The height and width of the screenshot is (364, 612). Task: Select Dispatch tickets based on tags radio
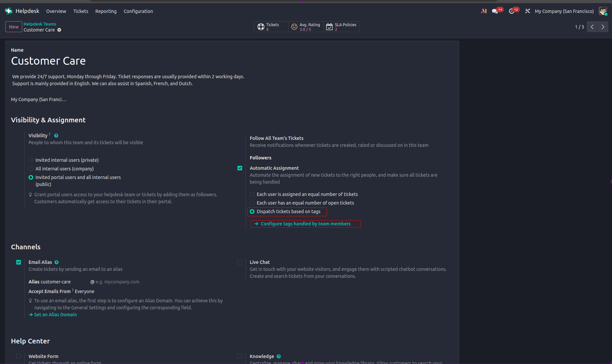click(252, 212)
